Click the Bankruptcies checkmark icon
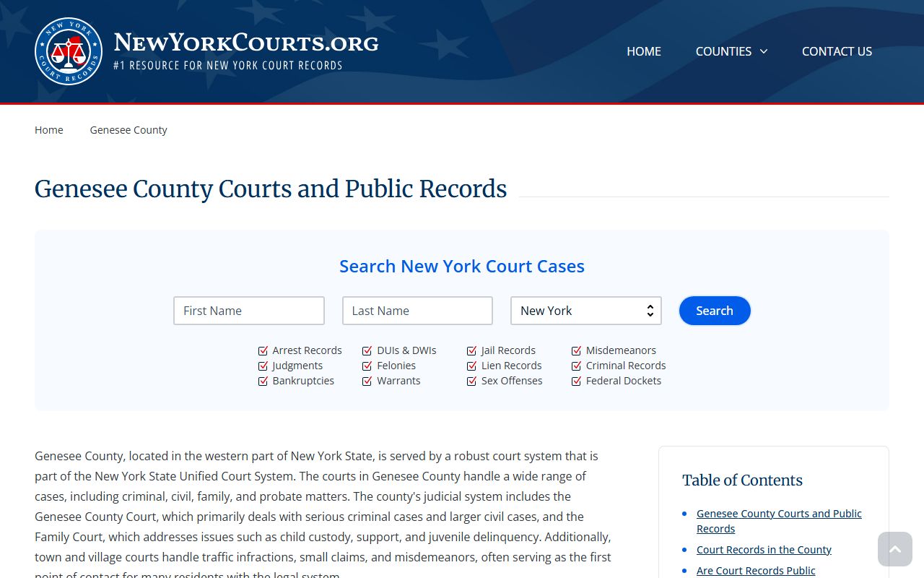Screen dimensions: 924x578 point(263,381)
